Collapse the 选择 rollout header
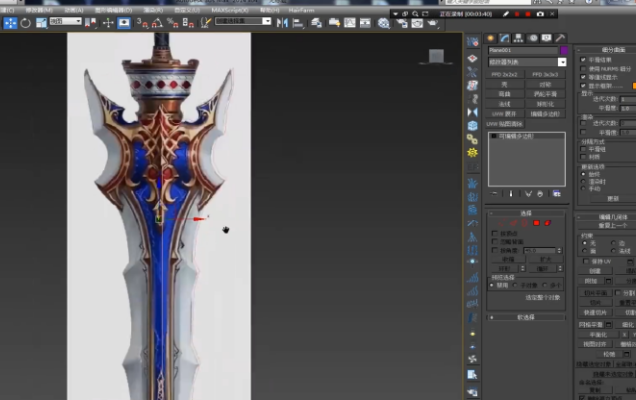The height and width of the screenshot is (400, 636). coord(527,212)
